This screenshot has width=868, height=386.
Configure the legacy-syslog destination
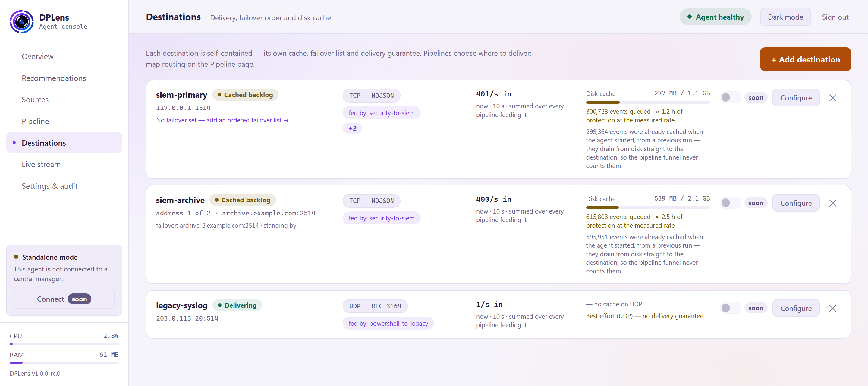click(x=796, y=308)
